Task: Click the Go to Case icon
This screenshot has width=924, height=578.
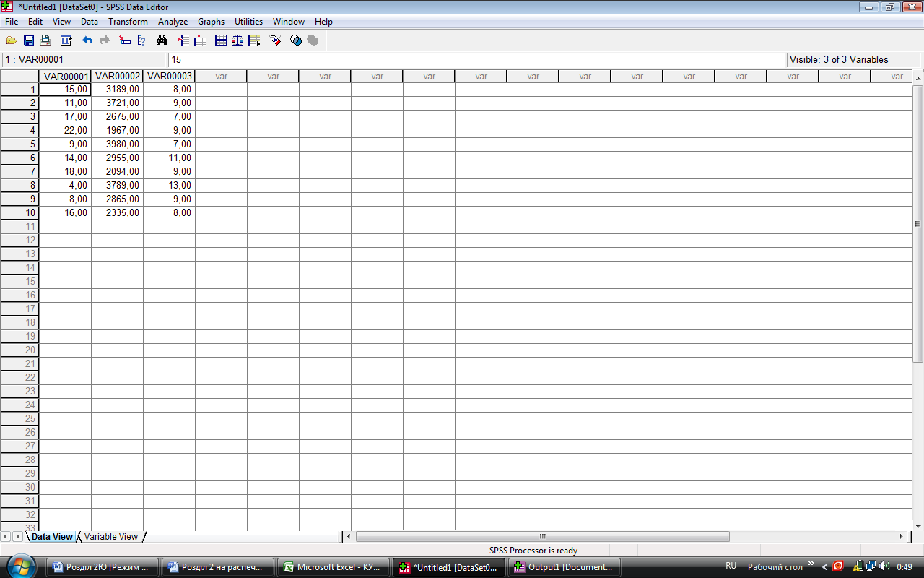Action: 124,40
